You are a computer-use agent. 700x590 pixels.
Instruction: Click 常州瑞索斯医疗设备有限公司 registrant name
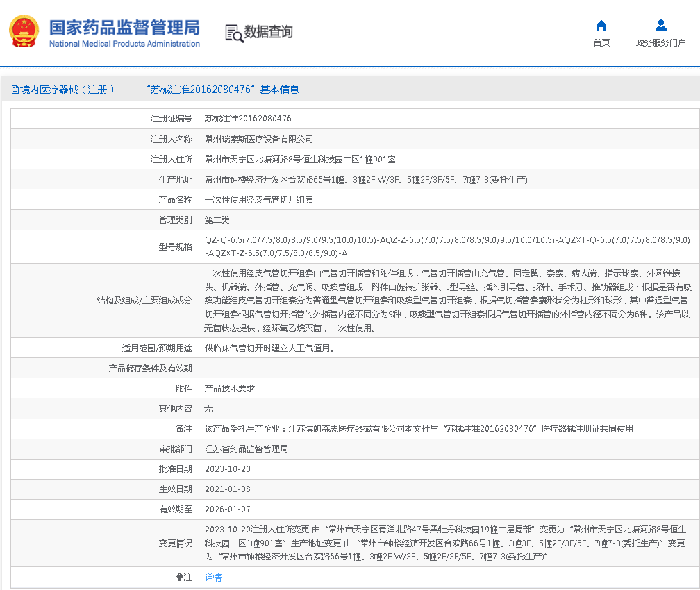[x=259, y=140]
